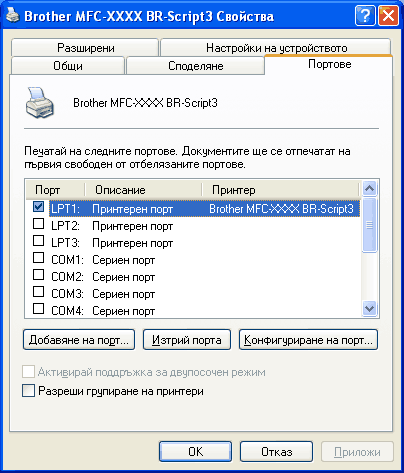
Task: Check the COM3 serial port checkbox
Action: coord(39,291)
